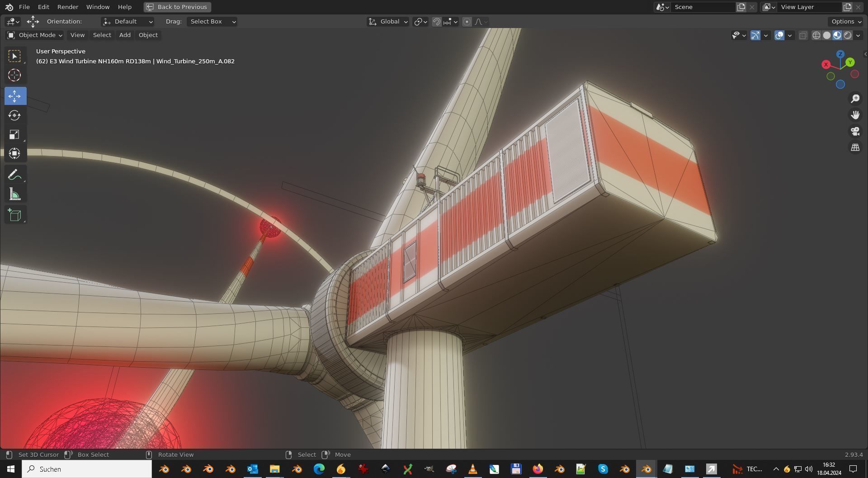The image size is (868, 478).
Task: Click the Windows Start button
Action: (x=11, y=469)
